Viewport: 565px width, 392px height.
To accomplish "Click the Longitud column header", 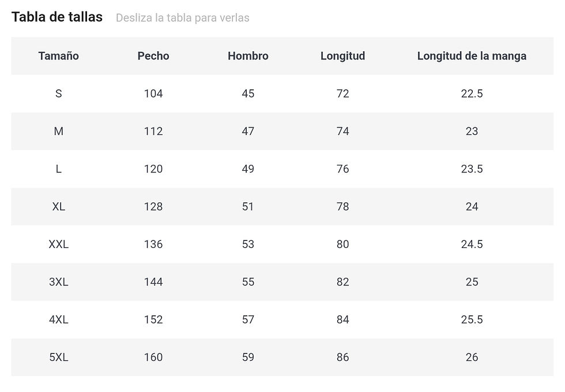I will pyautogui.click(x=342, y=56).
